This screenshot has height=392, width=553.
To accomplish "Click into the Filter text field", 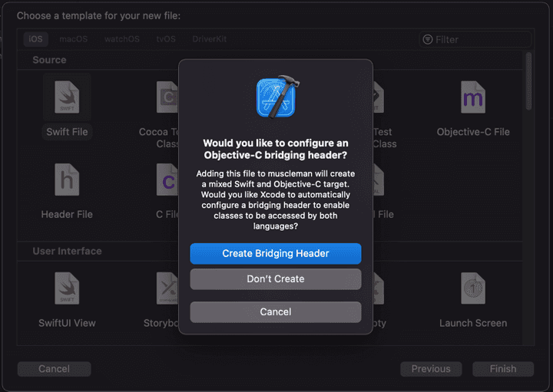I will (x=480, y=39).
